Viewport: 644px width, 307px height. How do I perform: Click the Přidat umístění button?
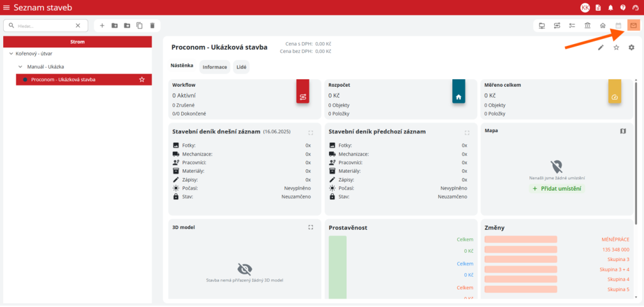point(557,189)
